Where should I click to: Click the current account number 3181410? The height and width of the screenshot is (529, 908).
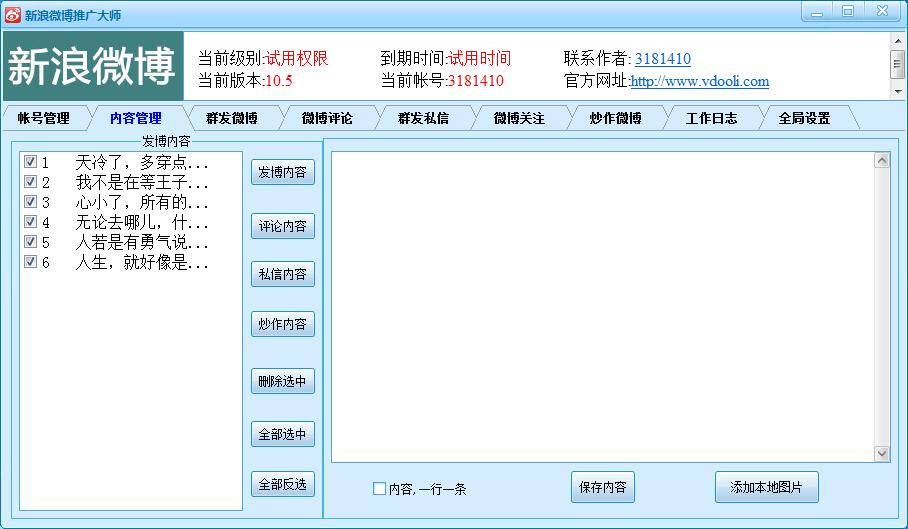pos(475,80)
